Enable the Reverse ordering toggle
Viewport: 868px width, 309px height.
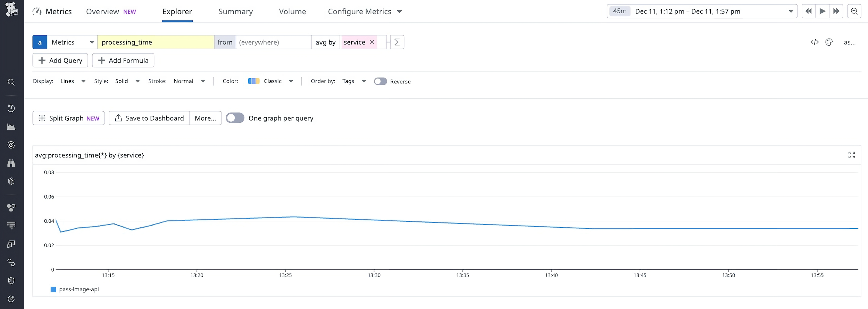(381, 81)
